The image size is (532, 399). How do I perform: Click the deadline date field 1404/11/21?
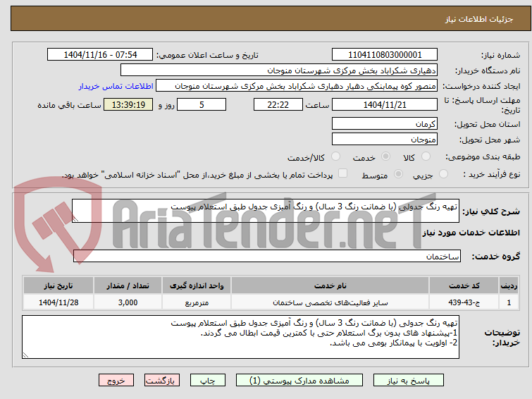[x=385, y=104]
